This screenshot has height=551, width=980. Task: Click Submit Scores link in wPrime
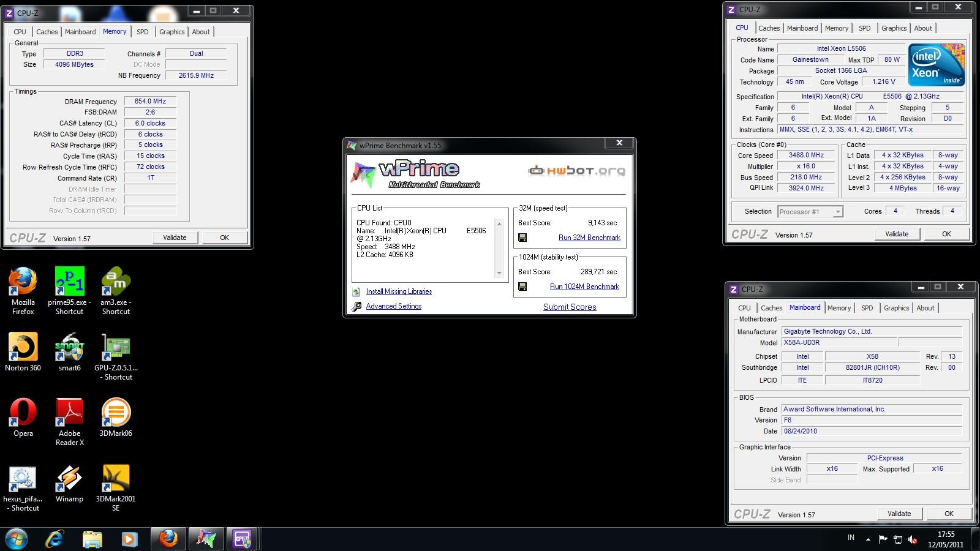(570, 307)
